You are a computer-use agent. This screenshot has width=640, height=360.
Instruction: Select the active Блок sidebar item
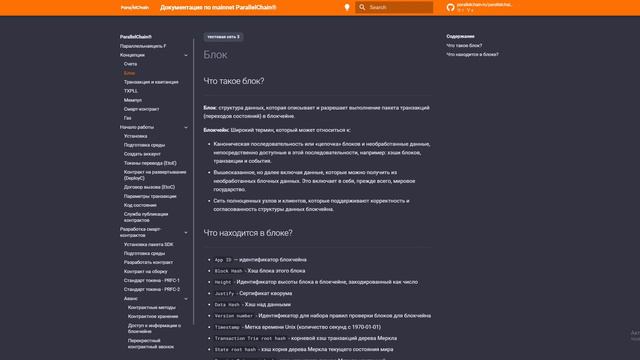129,73
